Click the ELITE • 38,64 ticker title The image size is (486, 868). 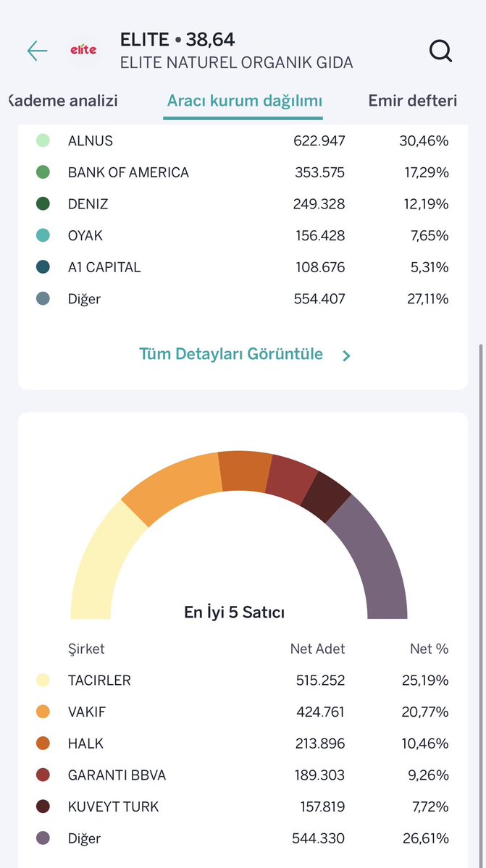click(x=177, y=39)
